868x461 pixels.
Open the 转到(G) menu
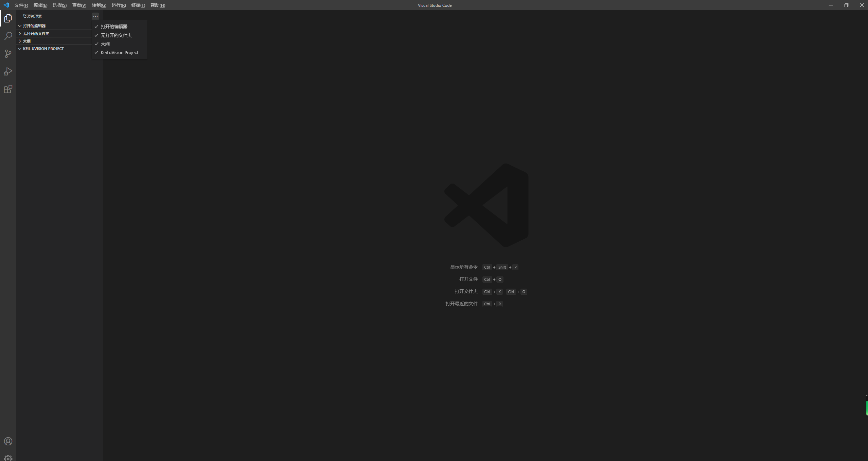pyautogui.click(x=99, y=5)
